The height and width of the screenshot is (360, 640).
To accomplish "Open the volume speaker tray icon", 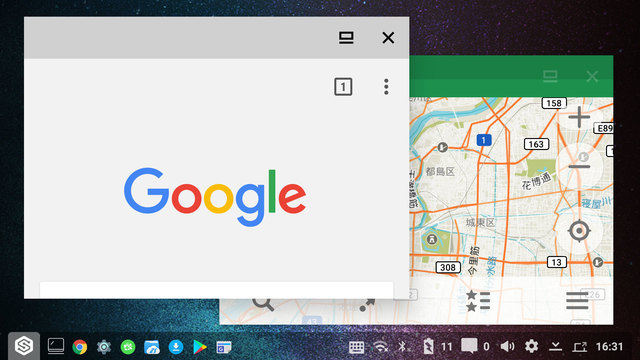I will click(507, 347).
